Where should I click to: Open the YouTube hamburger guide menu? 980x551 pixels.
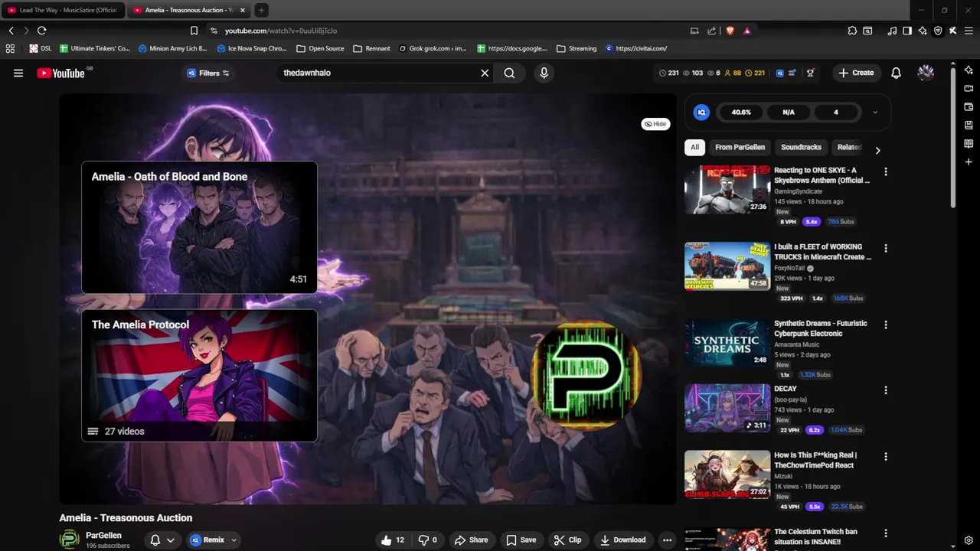pos(18,73)
